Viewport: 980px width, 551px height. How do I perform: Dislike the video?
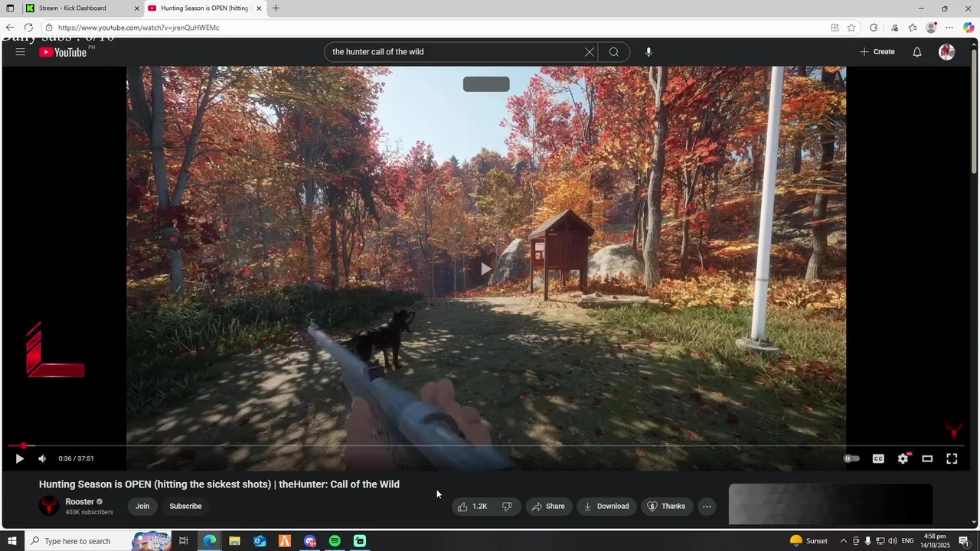point(507,506)
